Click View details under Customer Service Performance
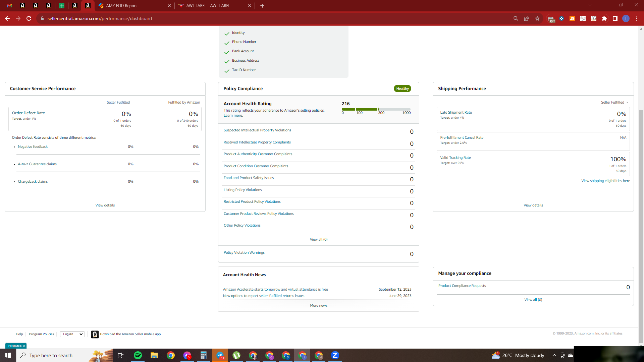This screenshot has height=362, width=644. 105,205
